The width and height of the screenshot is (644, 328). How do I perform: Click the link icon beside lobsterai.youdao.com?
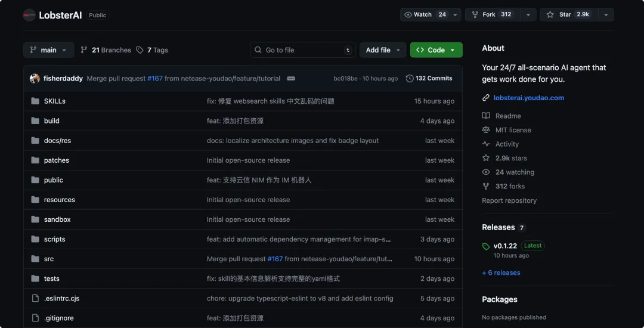(486, 98)
